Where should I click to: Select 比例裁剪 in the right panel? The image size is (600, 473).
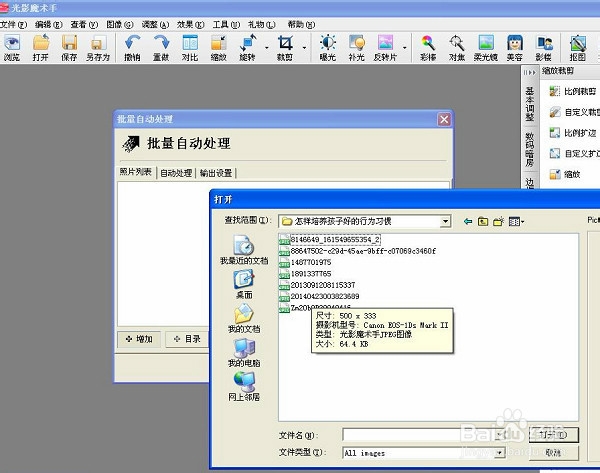573,91
